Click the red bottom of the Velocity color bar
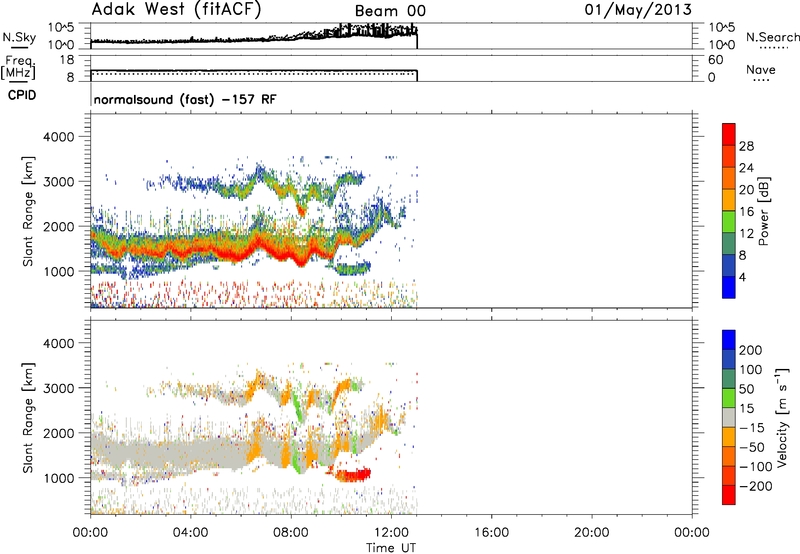Image resolution: width=800 pixels, height=554 pixels. point(729,495)
